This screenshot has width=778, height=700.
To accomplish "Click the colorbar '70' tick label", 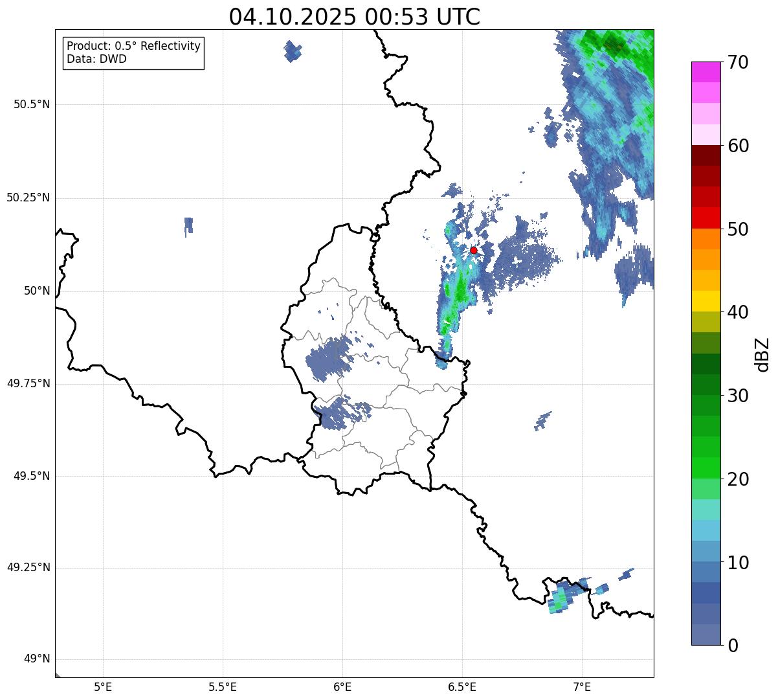I will click(x=739, y=63).
